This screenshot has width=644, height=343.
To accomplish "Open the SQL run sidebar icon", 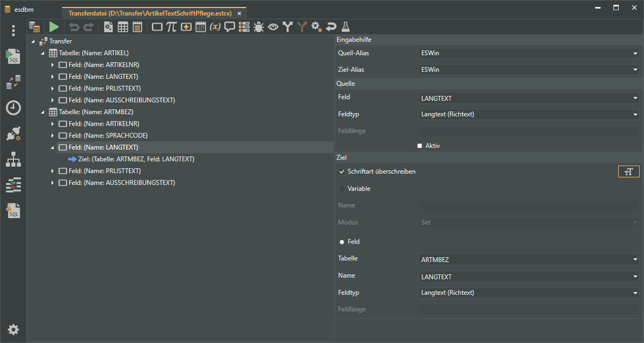I will (x=13, y=56).
